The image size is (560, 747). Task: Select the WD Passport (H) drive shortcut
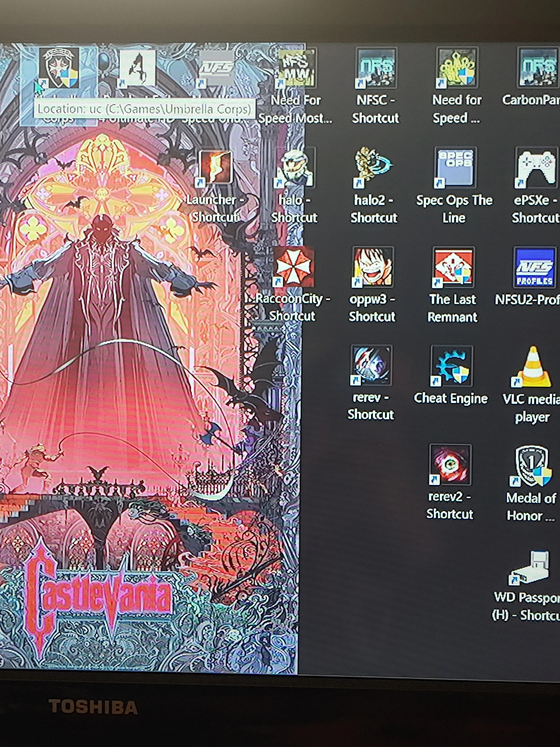(x=529, y=568)
